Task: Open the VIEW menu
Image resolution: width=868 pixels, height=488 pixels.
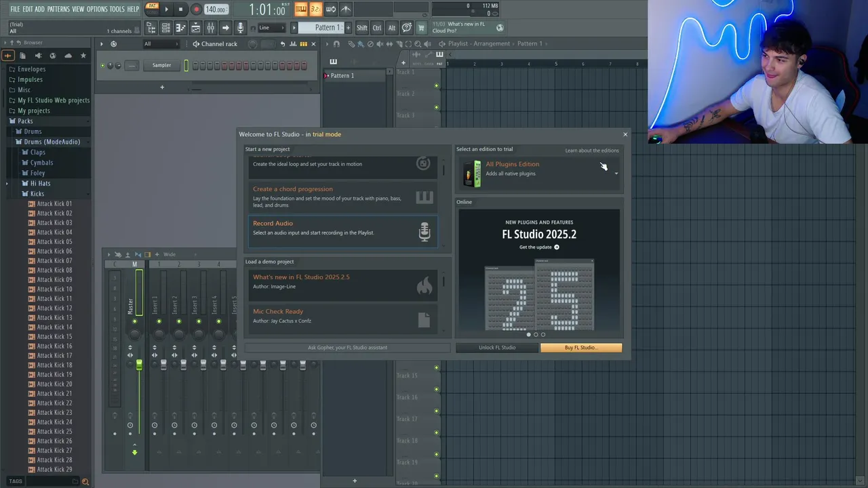Action: [x=79, y=9]
